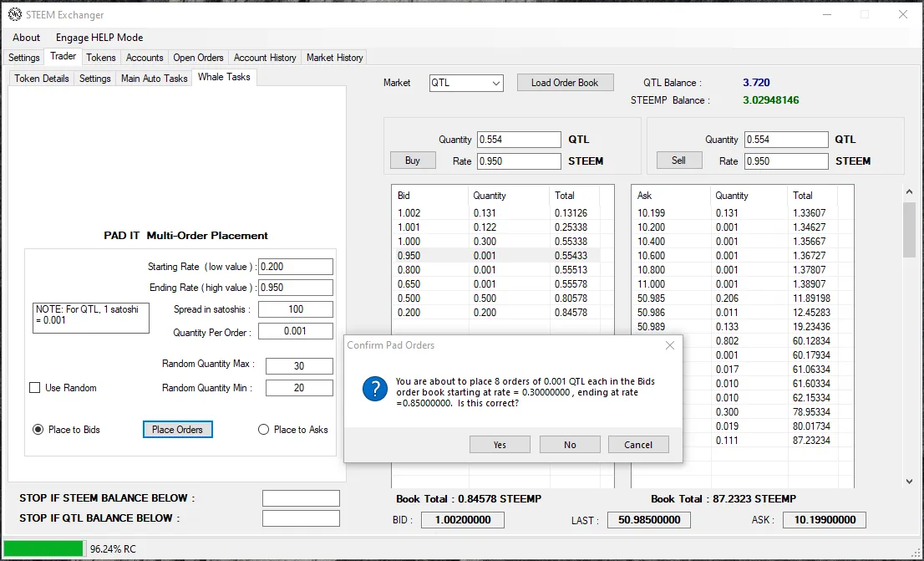
Task: Click the scrollbar up arrow
Action: tap(909, 192)
